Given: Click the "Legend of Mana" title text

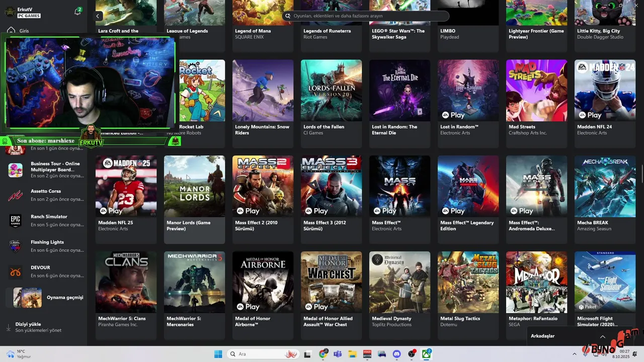Looking at the screenshot, I should click(253, 31).
